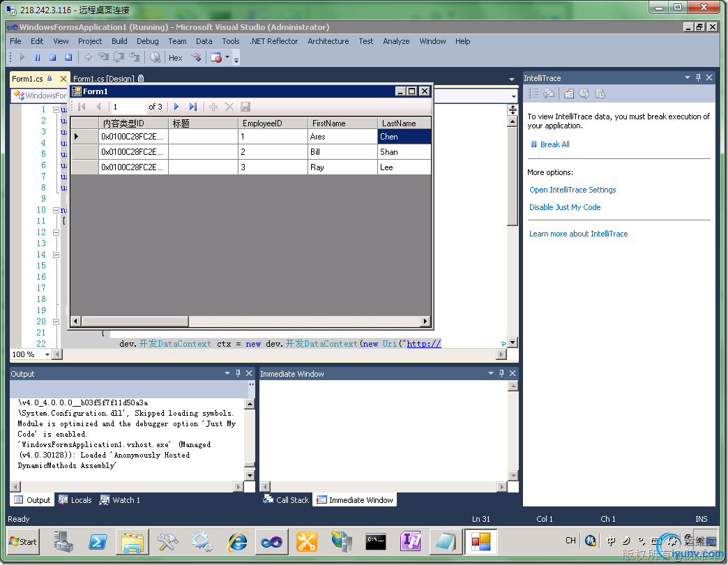This screenshot has height=565, width=728.
Task: Collapse the code region at line 14
Action: (x=56, y=255)
